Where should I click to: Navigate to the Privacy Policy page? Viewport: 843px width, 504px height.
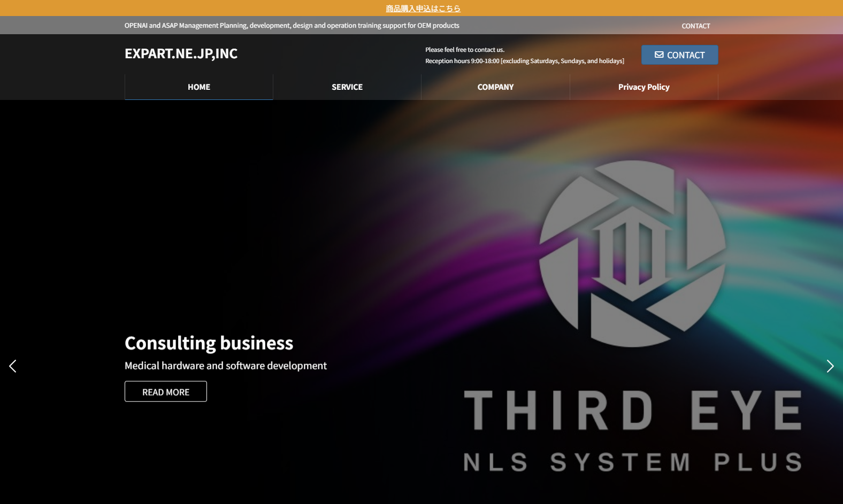tap(643, 87)
